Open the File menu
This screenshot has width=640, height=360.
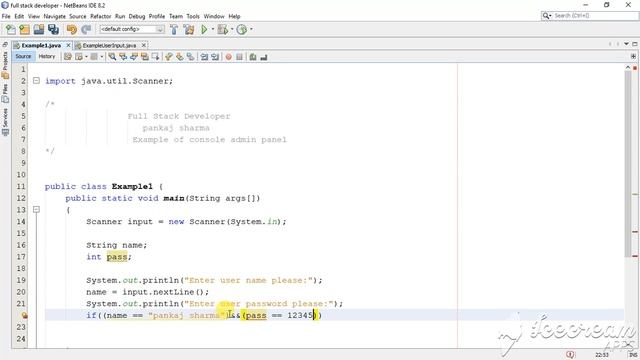tap(6, 16)
